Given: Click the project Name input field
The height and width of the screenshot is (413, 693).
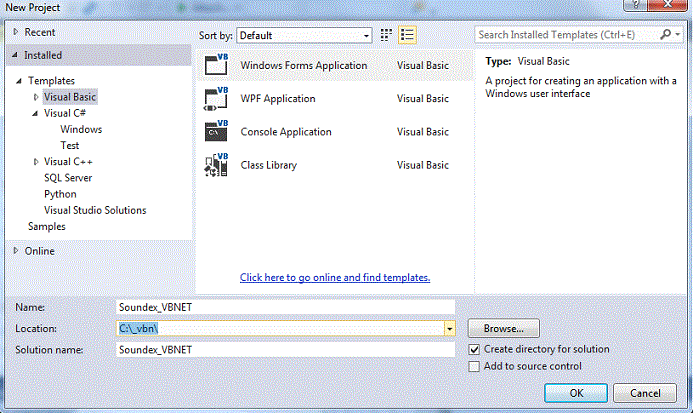Looking at the screenshot, I should tap(286, 307).
